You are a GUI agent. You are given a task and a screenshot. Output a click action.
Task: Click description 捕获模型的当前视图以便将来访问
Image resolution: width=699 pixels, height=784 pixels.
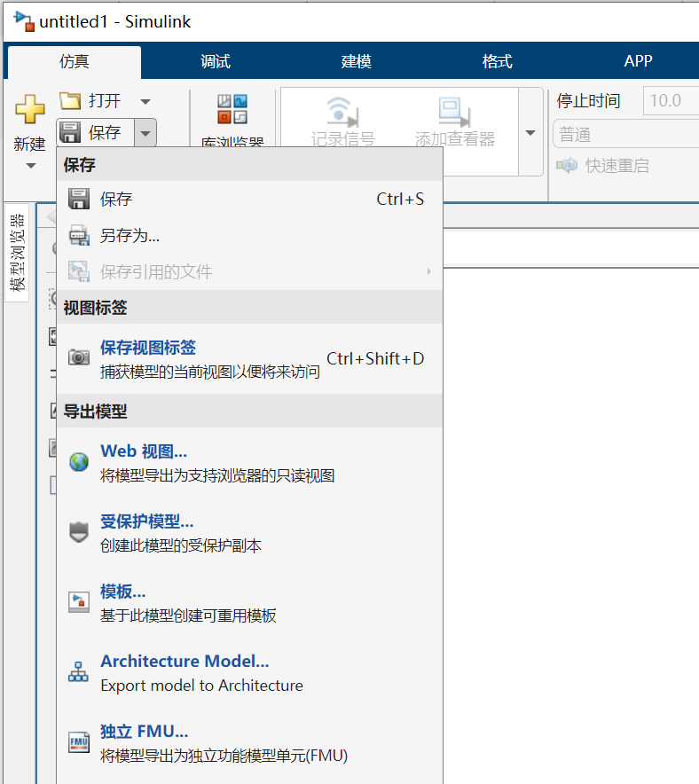pyautogui.click(x=210, y=372)
